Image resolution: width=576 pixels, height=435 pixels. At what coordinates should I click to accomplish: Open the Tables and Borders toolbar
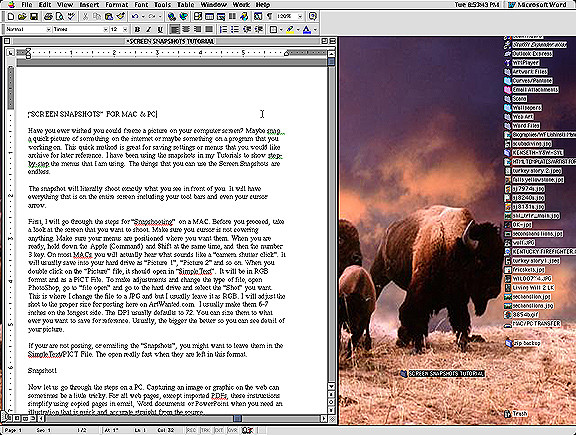pos(198,17)
